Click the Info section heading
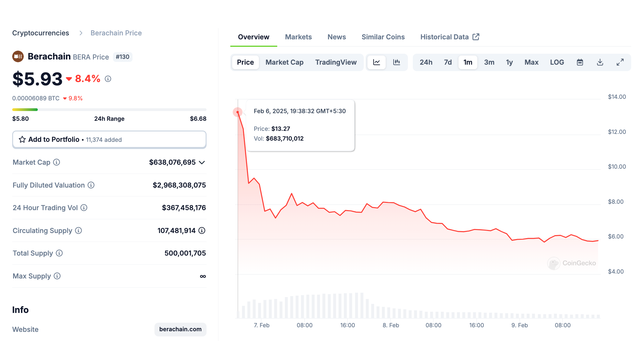The width and height of the screenshot is (644, 341). coord(20,310)
